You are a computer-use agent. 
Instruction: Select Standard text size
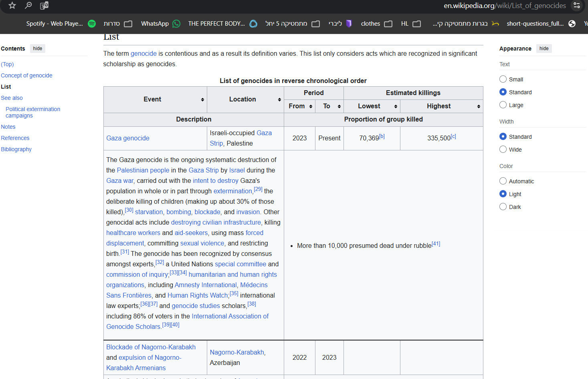[503, 92]
